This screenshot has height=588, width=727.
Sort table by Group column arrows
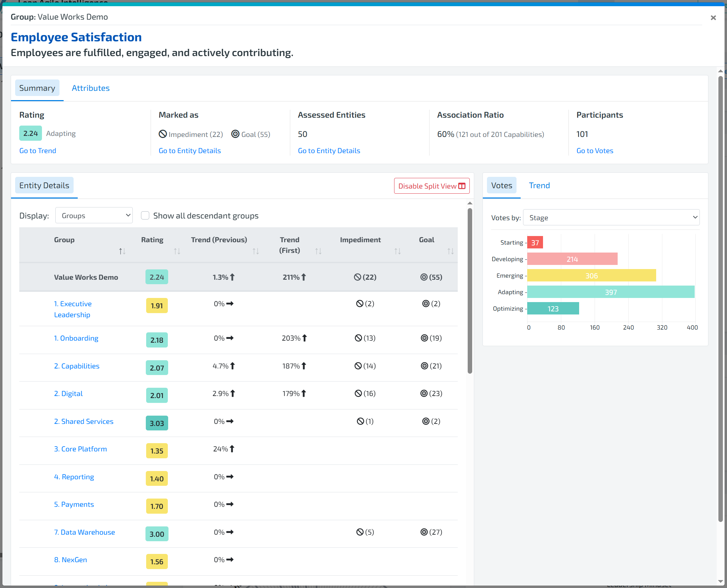(122, 251)
